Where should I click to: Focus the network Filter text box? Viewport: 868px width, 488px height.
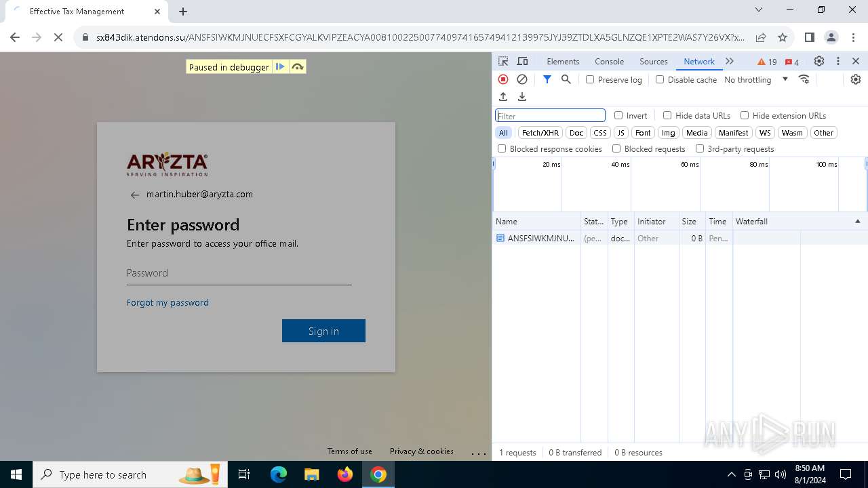(550, 115)
